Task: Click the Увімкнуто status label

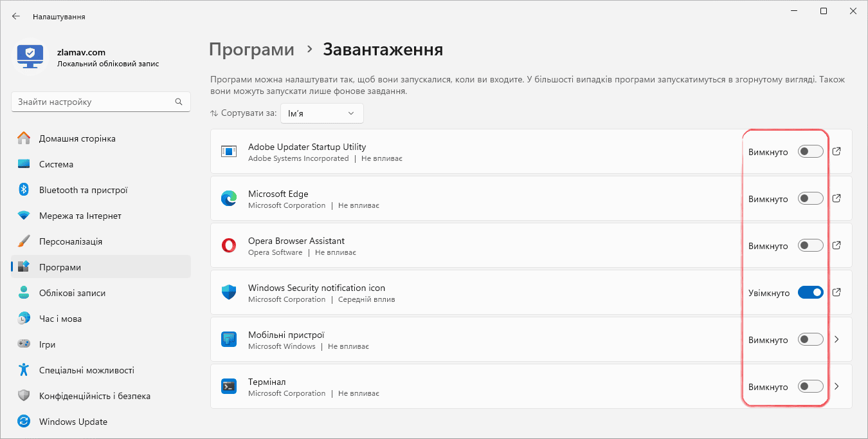Action: pyautogui.click(x=769, y=293)
